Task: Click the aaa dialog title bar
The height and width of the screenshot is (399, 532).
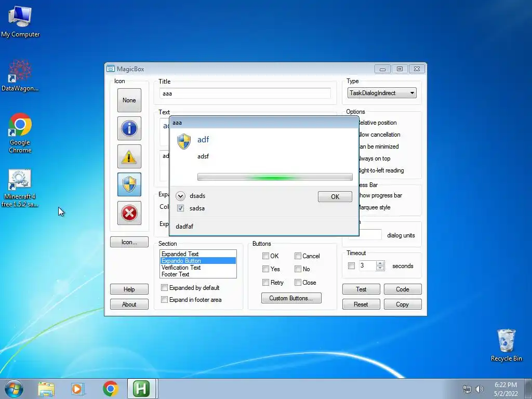Action: [264, 123]
